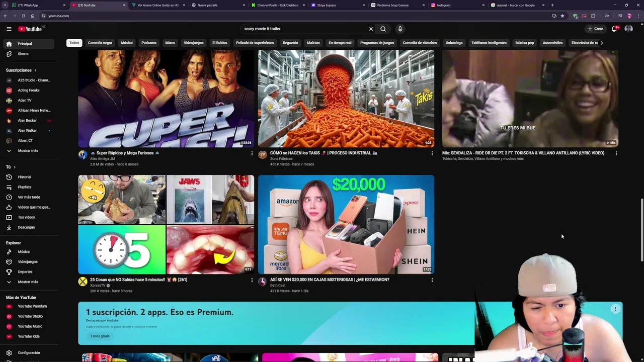Open the account avatar menu
This screenshot has width=644, height=362.
(628, 29)
